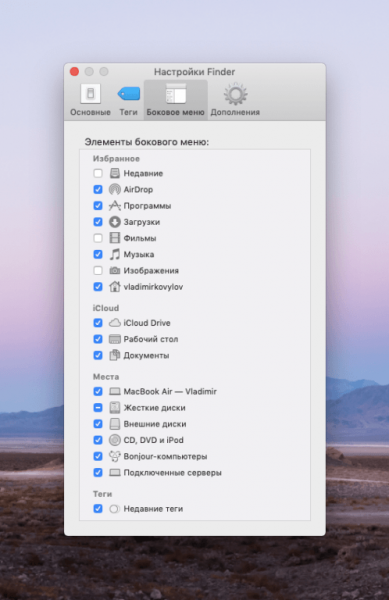Image resolution: width=389 pixels, height=600 pixels.
Task: Switch to the Теги tab
Action: 128,99
